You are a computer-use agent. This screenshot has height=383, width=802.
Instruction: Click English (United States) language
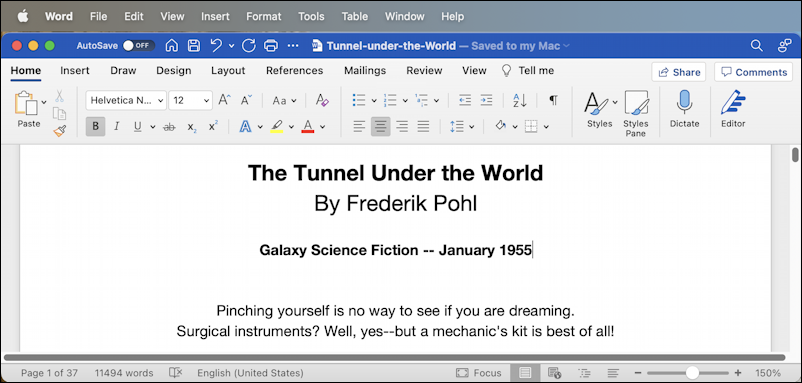coord(250,373)
